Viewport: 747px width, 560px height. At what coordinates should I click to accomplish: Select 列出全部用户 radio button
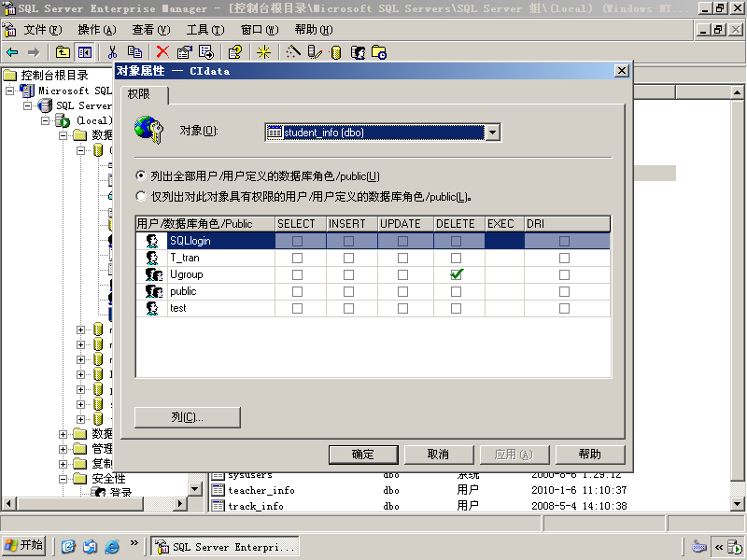pos(141,175)
